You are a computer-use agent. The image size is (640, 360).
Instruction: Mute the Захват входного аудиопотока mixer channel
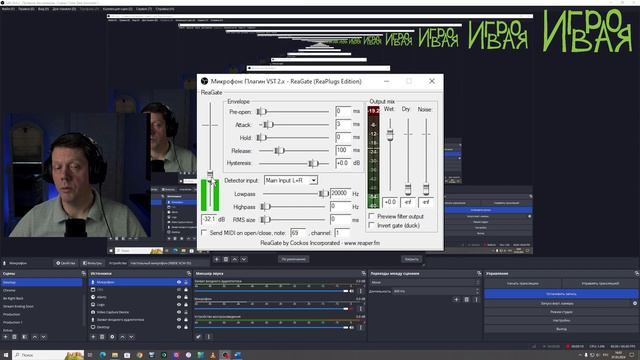(x=351, y=291)
